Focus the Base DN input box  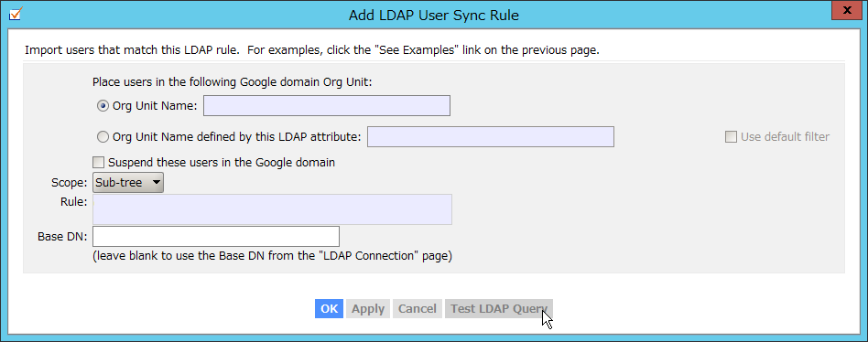tap(216, 237)
